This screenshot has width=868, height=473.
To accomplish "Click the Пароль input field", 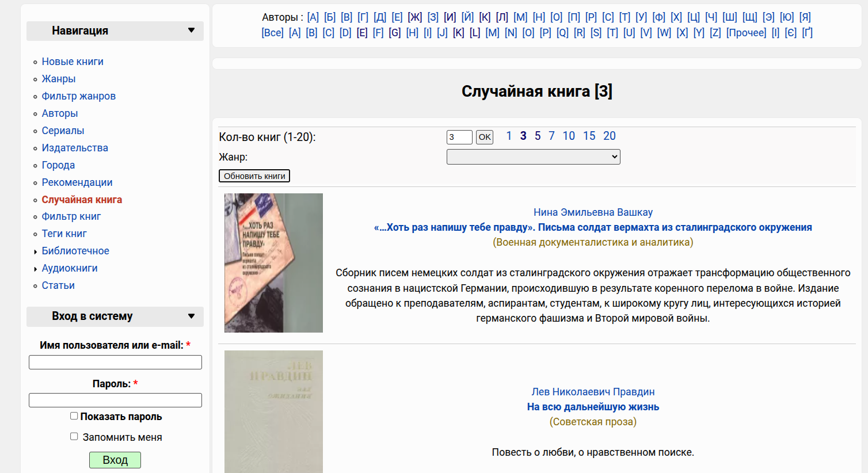I will coord(115,400).
